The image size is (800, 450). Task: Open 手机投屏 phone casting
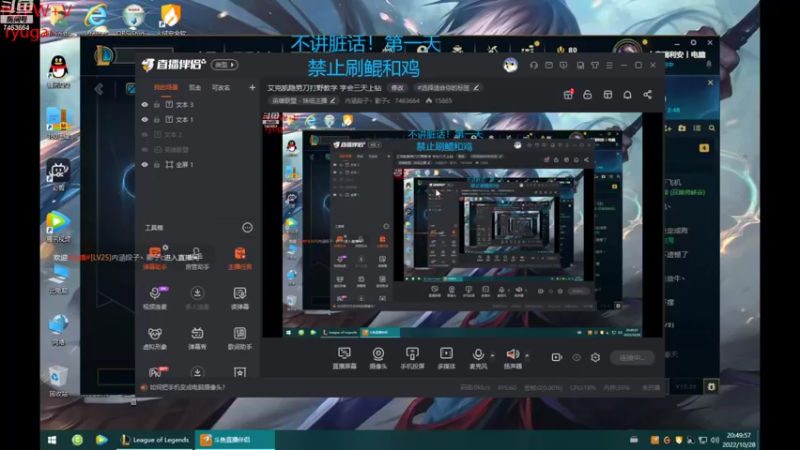click(412, 358)
